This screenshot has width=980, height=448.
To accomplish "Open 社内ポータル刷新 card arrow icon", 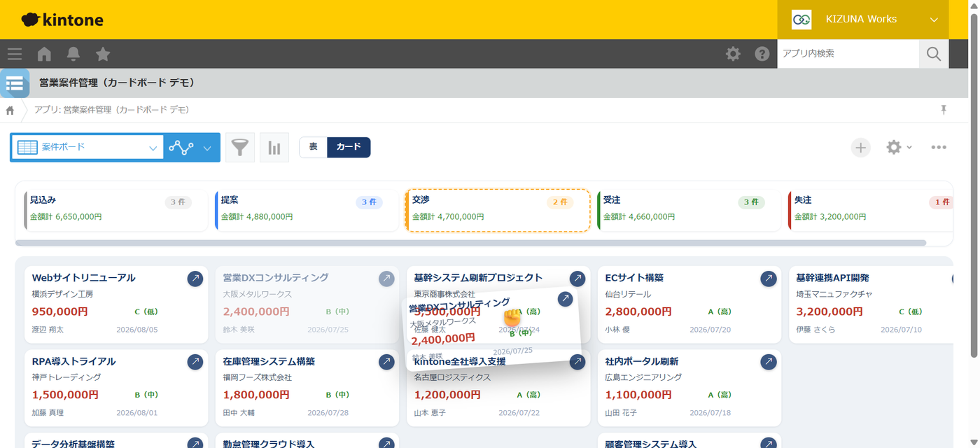I will 769,362.
